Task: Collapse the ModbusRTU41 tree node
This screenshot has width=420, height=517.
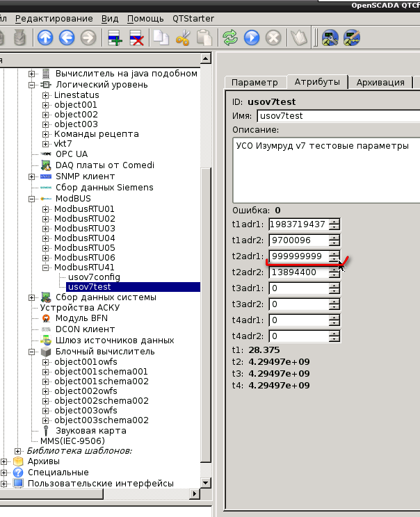Action: click(46, 268)
